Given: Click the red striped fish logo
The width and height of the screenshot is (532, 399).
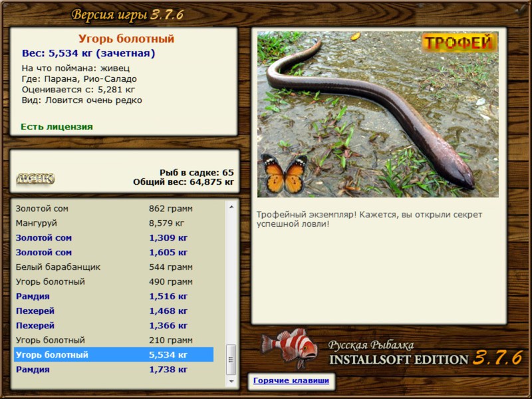Looking at the screenshot, I should (289, 348).
